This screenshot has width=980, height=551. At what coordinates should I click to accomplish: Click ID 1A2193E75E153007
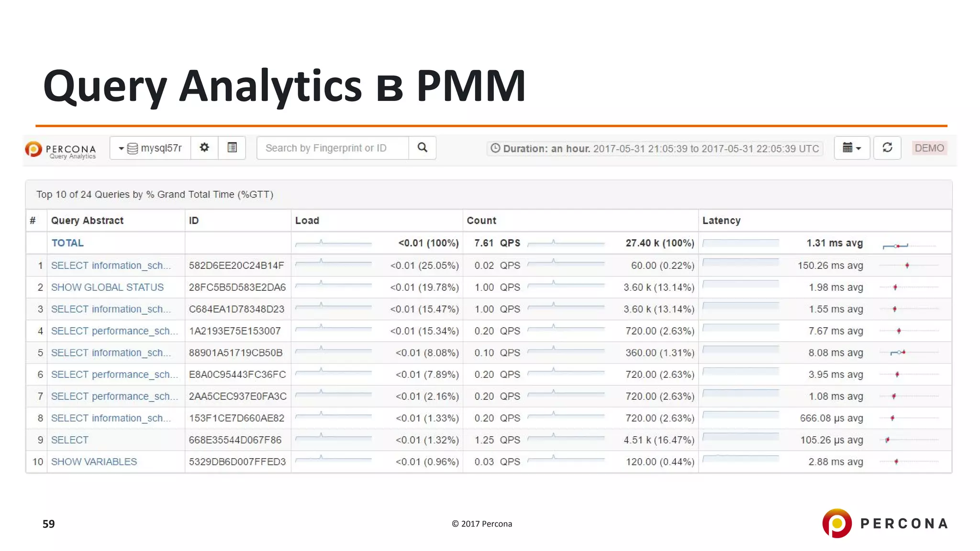point(234,331)
